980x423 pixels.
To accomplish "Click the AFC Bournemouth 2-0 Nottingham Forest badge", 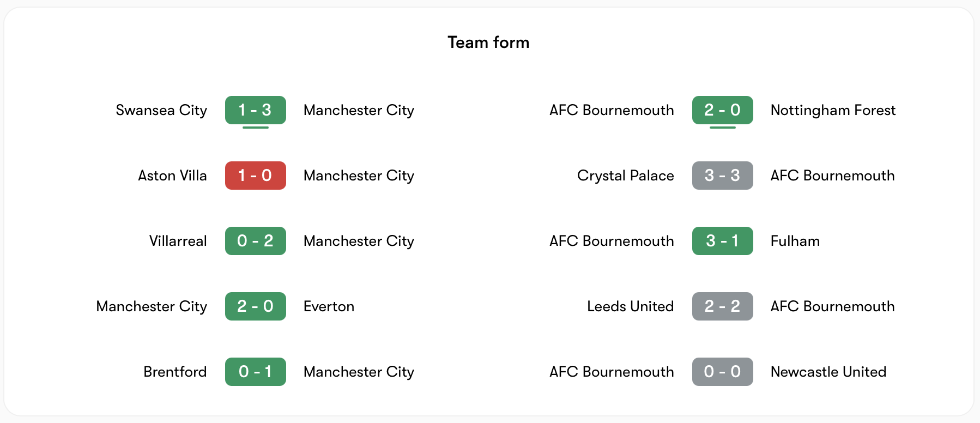I will pos(722,110).
